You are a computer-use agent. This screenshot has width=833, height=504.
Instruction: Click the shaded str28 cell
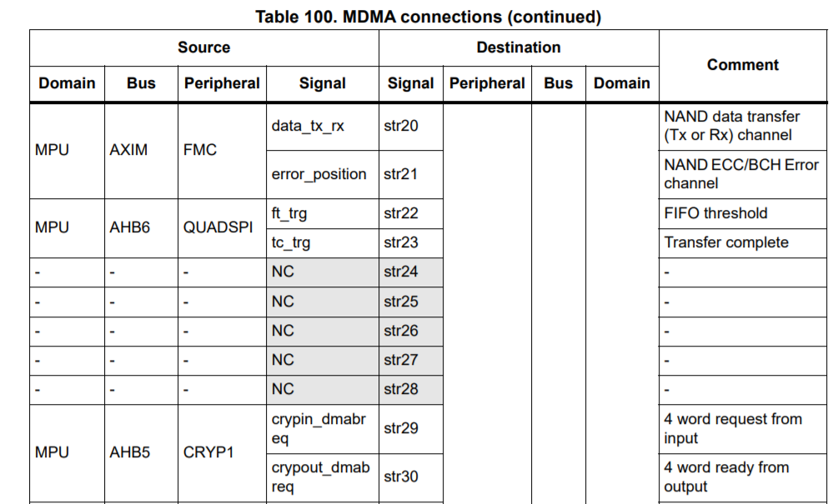410,389
